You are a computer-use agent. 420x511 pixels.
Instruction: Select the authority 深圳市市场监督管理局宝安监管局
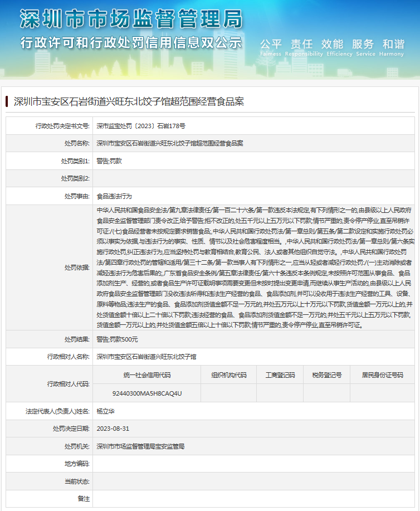pyautogui.click(x=140, y=446)
